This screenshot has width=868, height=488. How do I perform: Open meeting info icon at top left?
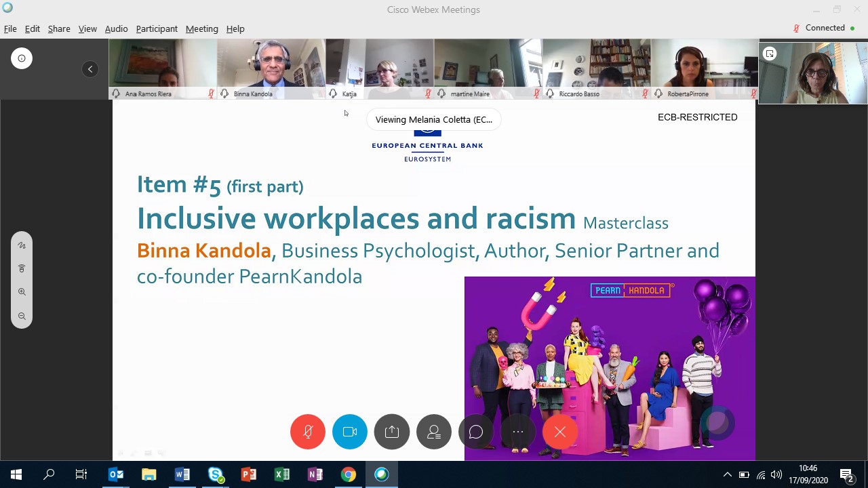(22, 58)
